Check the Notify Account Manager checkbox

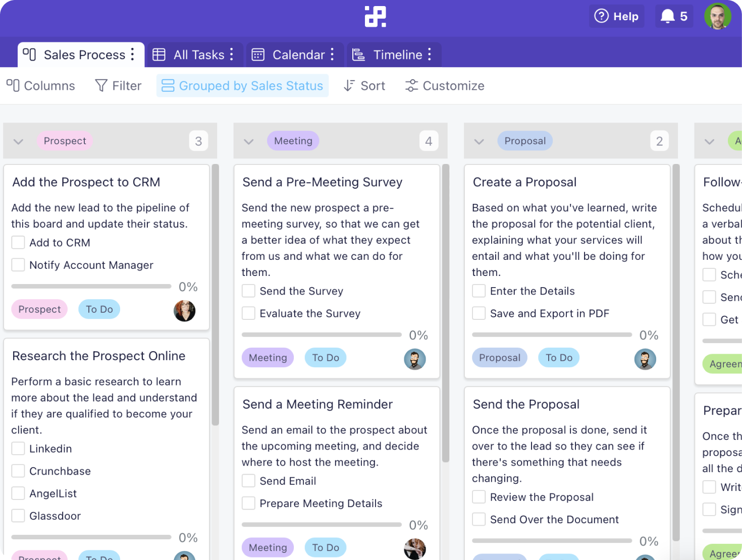pyautogui.click(x=18, y=265)
